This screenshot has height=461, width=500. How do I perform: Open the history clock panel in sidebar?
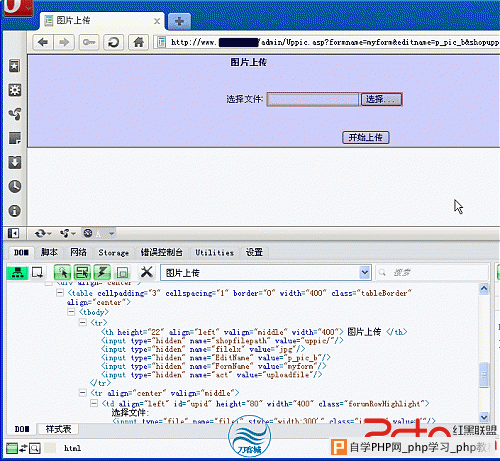tap(14, 186)
